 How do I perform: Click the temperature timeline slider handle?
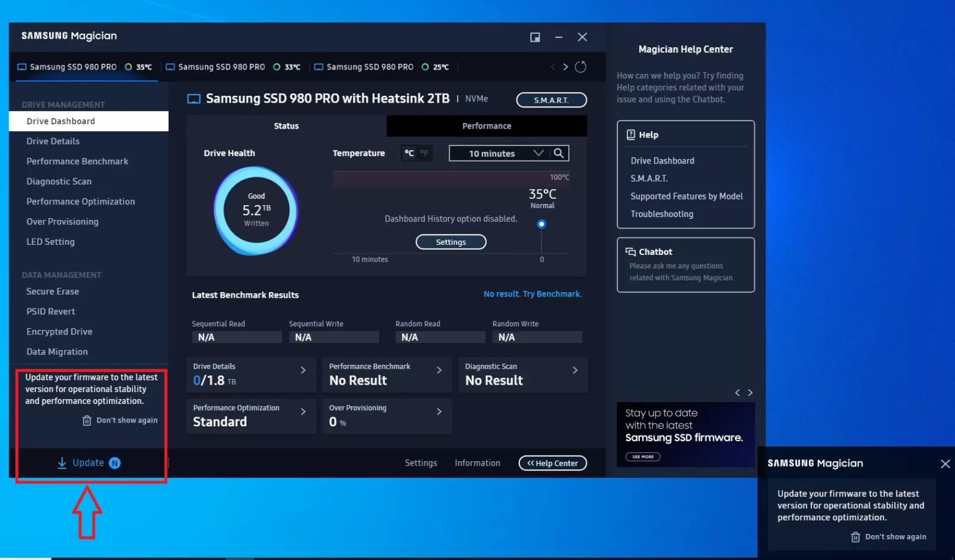click(541, 223)
